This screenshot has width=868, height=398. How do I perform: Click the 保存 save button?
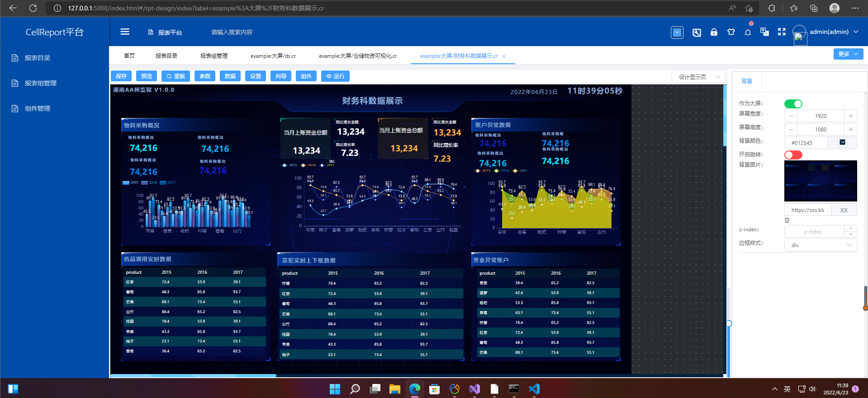121,76
